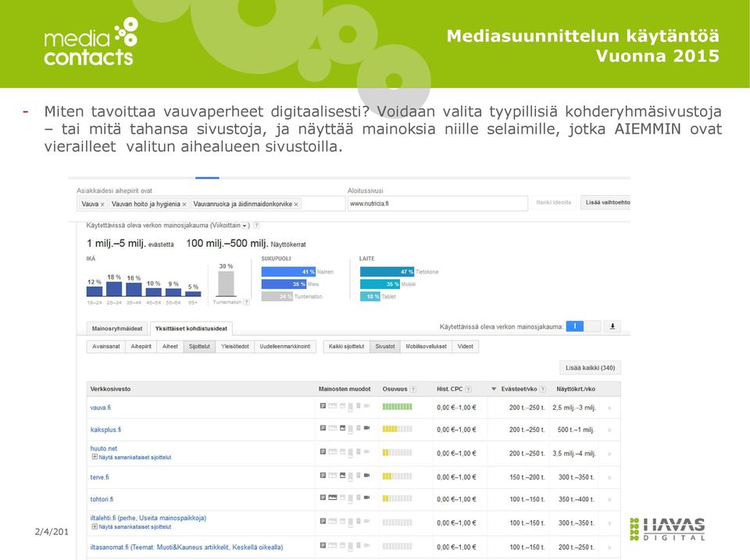Viewport: 750px width, 560px height.
Task: Remove the Vauvan hoito ja hygienia chip
Action: coord(184,204)
